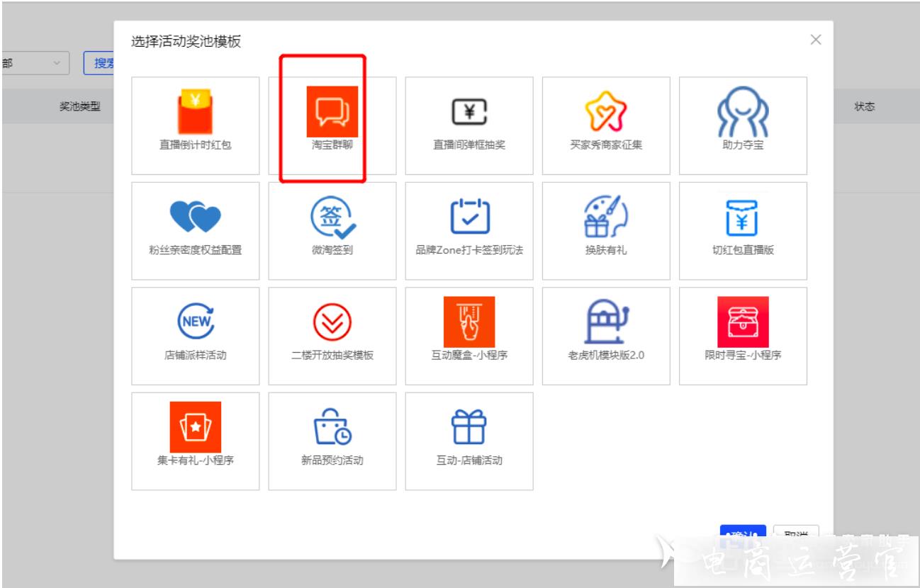
Task: Select the 换肤有礼 palette gift icon
Action: [x=606, y=216]
